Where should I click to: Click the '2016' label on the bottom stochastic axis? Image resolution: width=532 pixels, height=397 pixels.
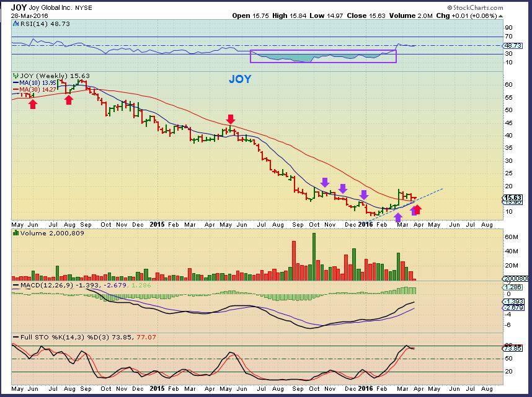click(x=365, y=388)
